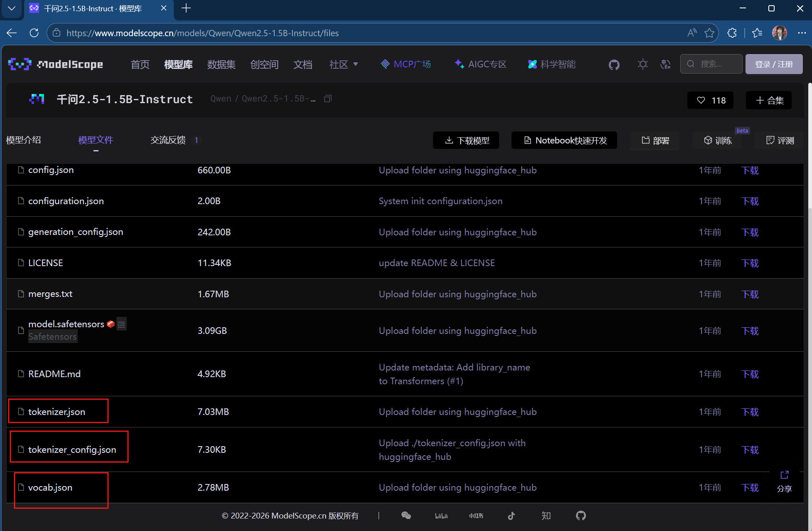Open the WeChat icon in the footer
Image resolution: width=812 pixels, height=531 pixels.
coord(406,516)
